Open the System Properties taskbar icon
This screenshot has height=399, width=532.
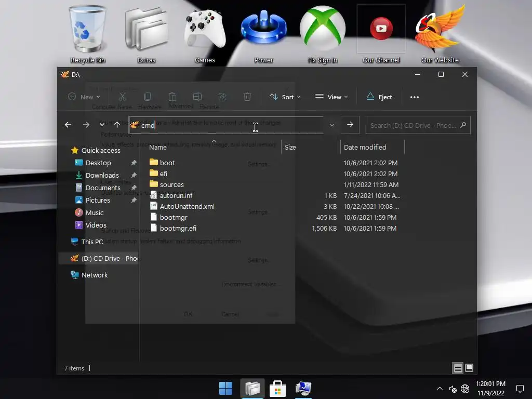pyautogui.click(x=303, y=389)
